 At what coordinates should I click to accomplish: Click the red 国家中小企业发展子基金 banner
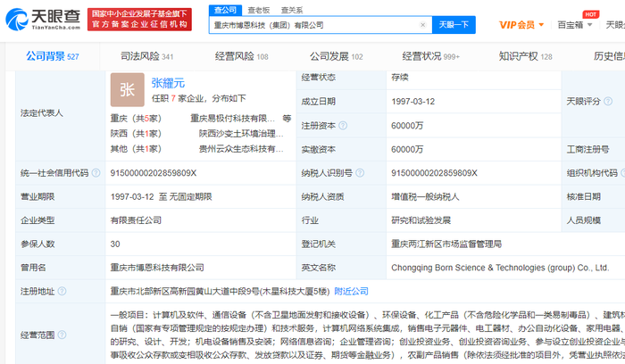tap(139, 19)
